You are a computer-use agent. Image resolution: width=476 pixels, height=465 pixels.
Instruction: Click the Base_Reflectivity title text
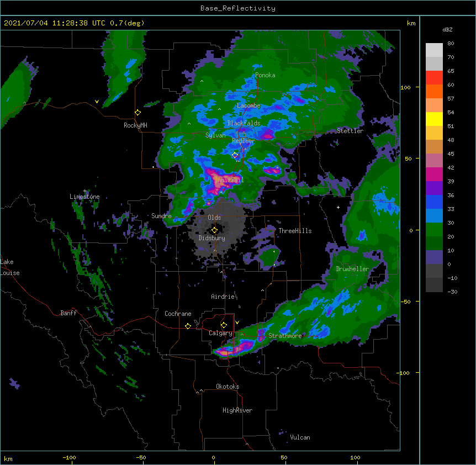[238, 8]
